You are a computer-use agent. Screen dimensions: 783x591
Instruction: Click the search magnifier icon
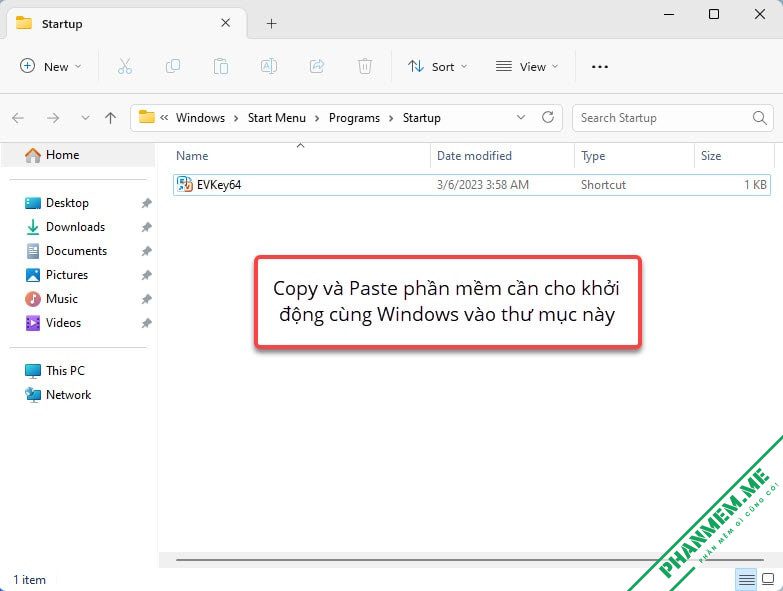click(x=760, y=118)
